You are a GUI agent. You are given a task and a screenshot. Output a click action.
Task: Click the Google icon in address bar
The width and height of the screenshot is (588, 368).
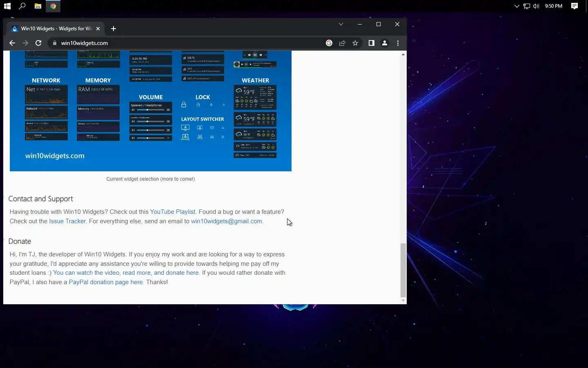[x=329, y=43]
